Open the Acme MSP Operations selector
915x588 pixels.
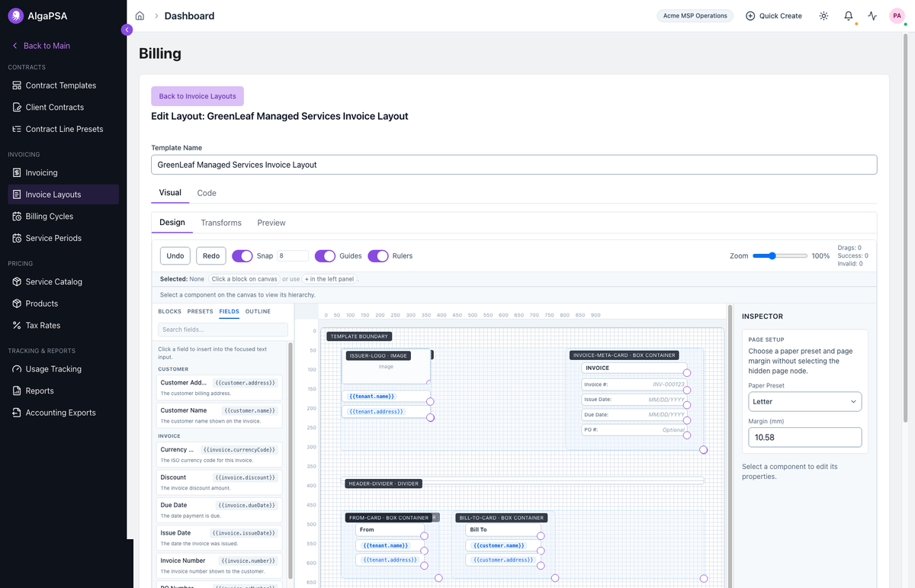click(x=695, y=16)
